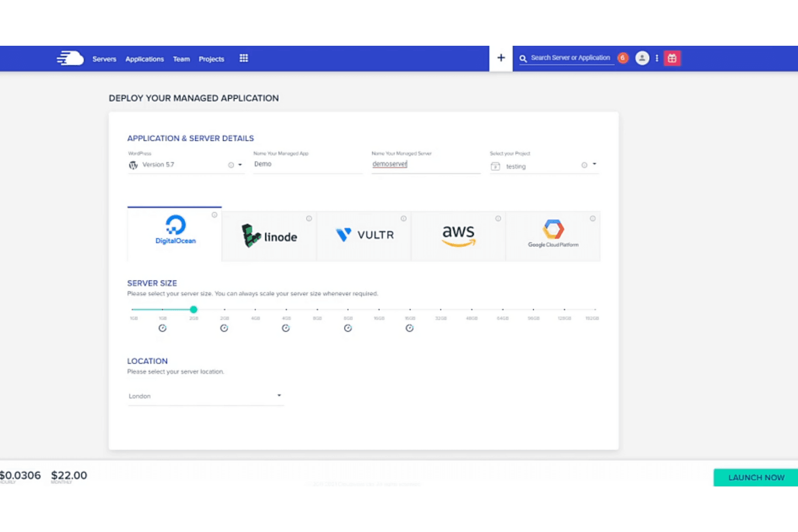Click premium gauge icon under 1GB
Viewport: 798px width, 532px height.
(x=162, y=328)
